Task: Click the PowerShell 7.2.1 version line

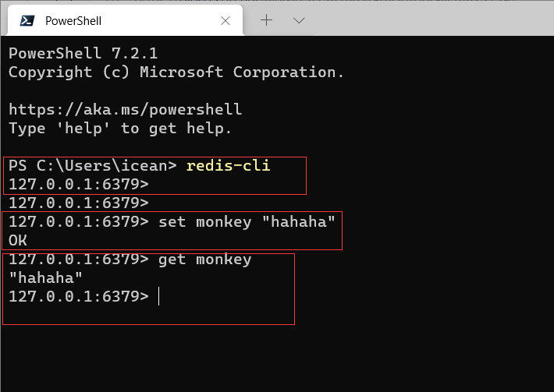Action: [83, 53]
